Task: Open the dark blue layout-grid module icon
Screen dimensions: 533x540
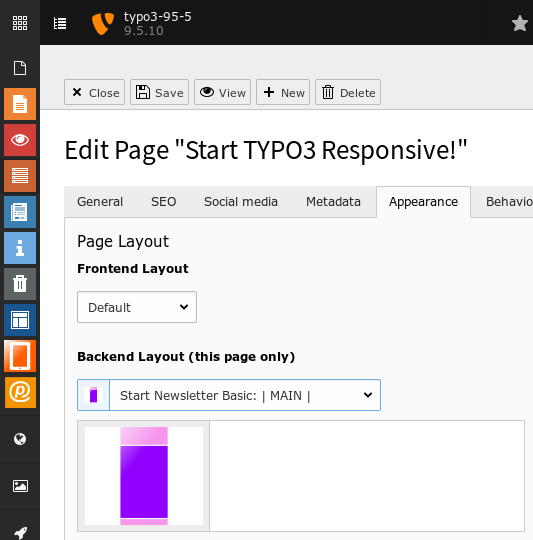Action: coord(20,320)
